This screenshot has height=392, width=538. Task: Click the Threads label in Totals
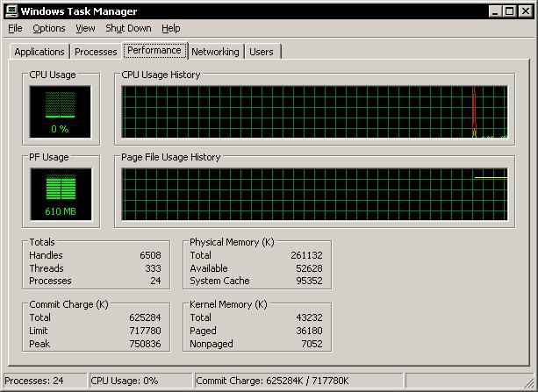tap(47, 268)
